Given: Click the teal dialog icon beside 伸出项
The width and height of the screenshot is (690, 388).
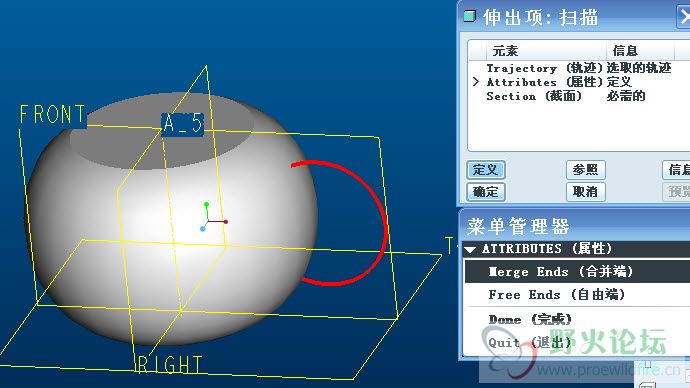Looking at the screenshot, I should coord(470,16).
